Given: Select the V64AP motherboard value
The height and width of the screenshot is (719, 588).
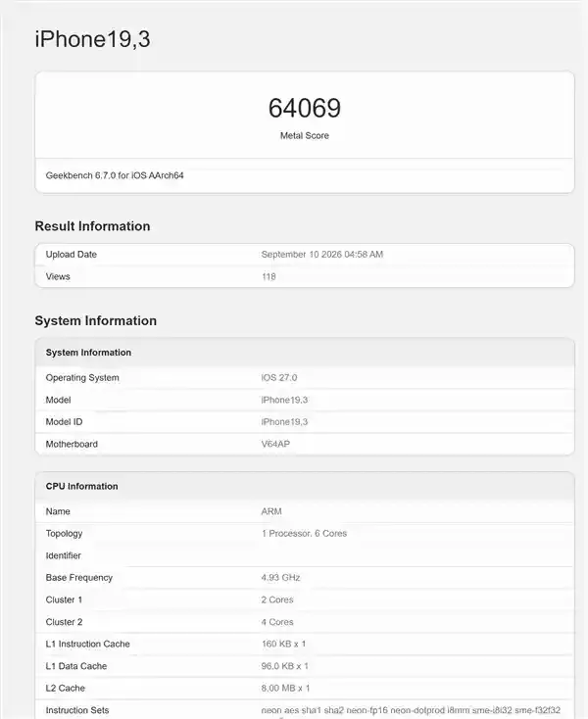Looking at the screenshot, I should [x=275, y=444].
